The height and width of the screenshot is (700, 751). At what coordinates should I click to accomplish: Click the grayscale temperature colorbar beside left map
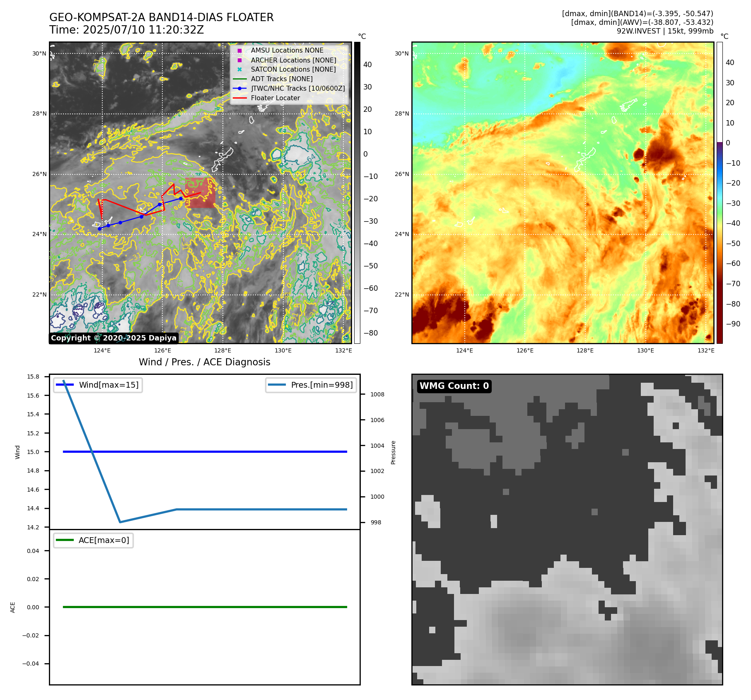357,193
